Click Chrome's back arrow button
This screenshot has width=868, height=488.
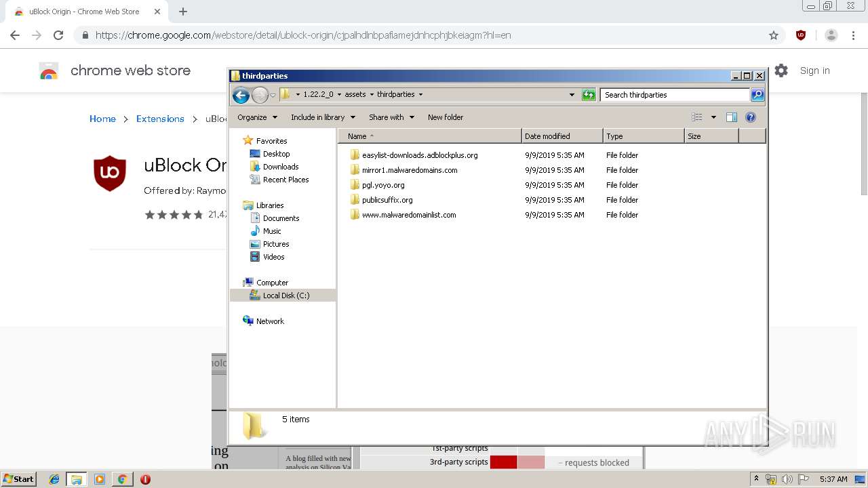point(15,35)
